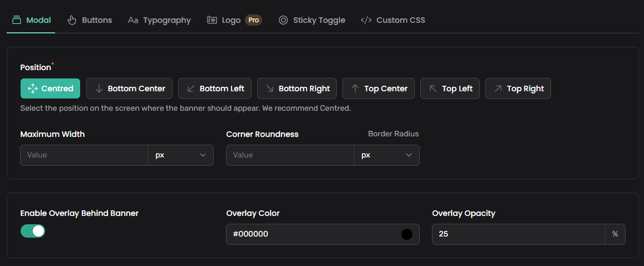The image size is (644, 266).
Task: Click the Buttons tab hand pointer icon
Action: coord(72,20)
